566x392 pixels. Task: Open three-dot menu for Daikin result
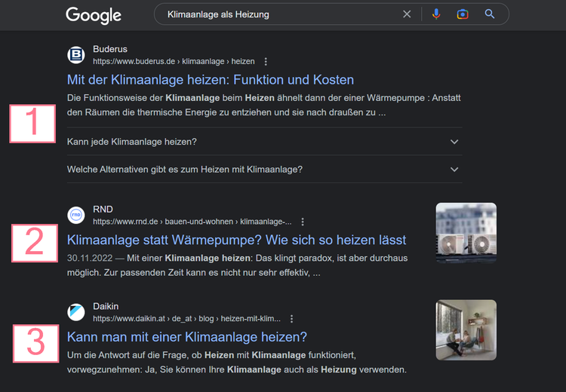point(291,319)
